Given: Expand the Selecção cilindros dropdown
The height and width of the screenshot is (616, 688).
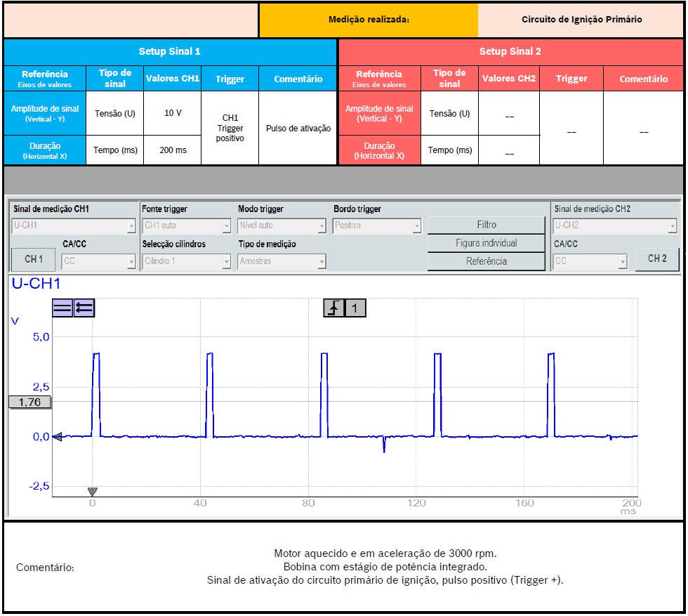Looking at the screenshot, I should pyautogui.click(x=186, y=261).
